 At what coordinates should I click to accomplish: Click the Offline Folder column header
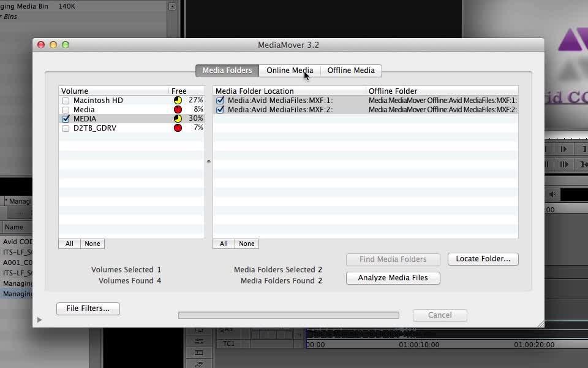[442, 91]
